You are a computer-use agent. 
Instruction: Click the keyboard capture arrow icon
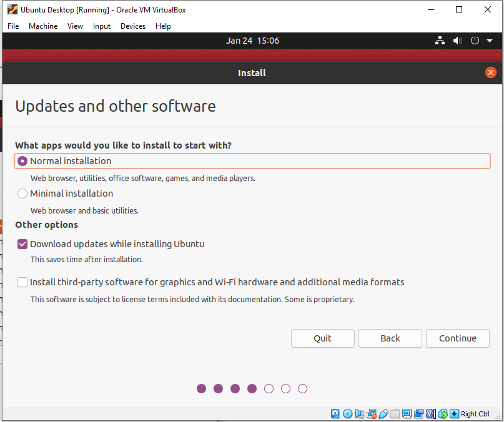pos(454,414)
